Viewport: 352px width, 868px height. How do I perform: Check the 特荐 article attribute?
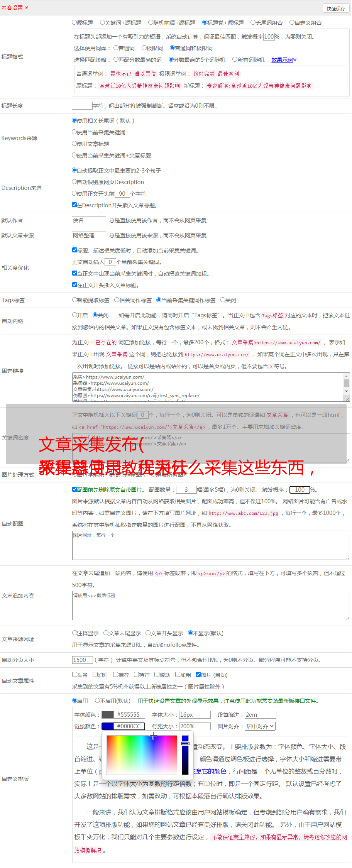(137, 675)
